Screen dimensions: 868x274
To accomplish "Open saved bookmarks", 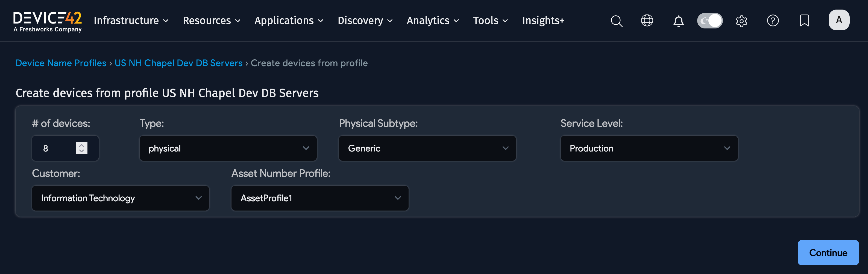I will (805, 21).
